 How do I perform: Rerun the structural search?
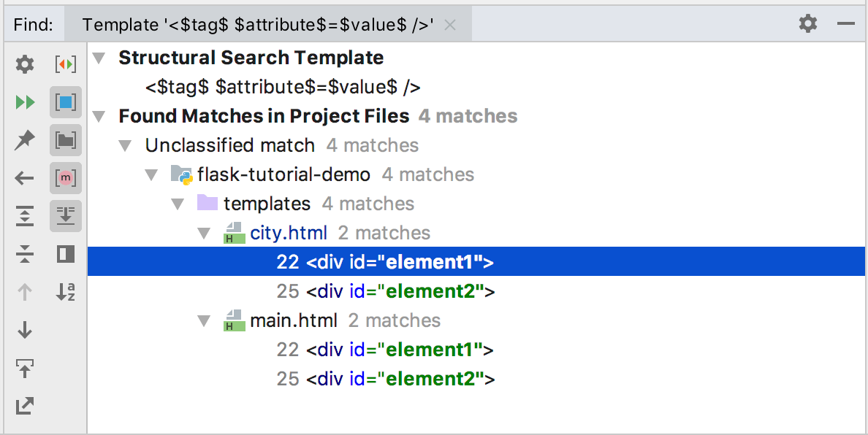[24, 102]
